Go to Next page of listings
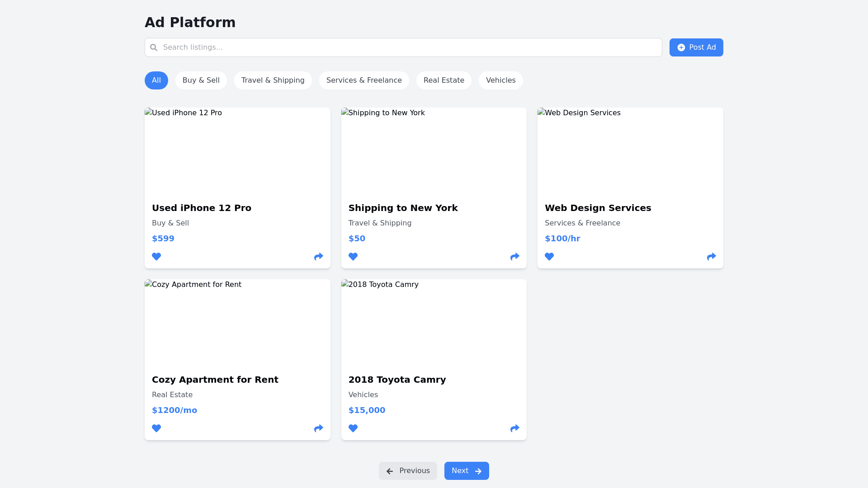 (467, 471)
